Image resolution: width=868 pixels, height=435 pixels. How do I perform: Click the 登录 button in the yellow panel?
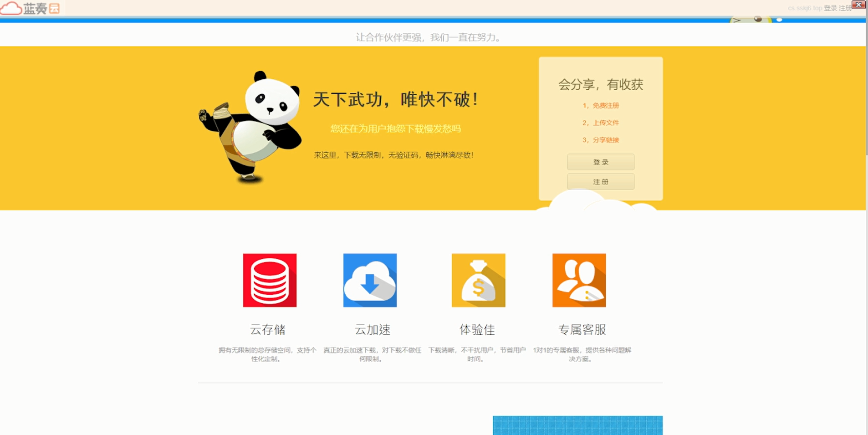point(600,162)
